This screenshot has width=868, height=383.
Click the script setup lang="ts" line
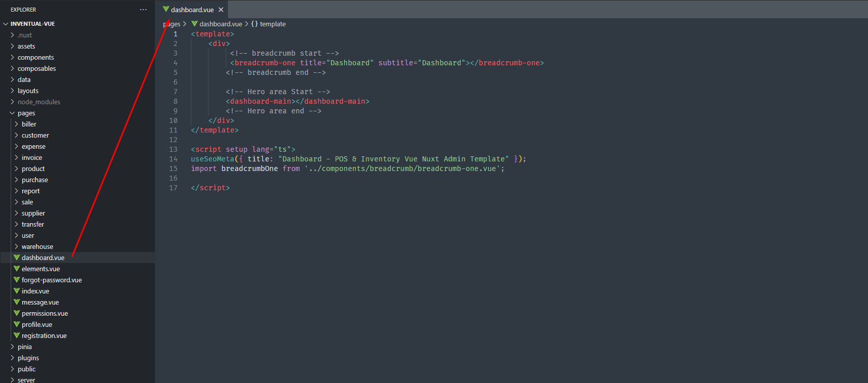(x=243, y=149)
